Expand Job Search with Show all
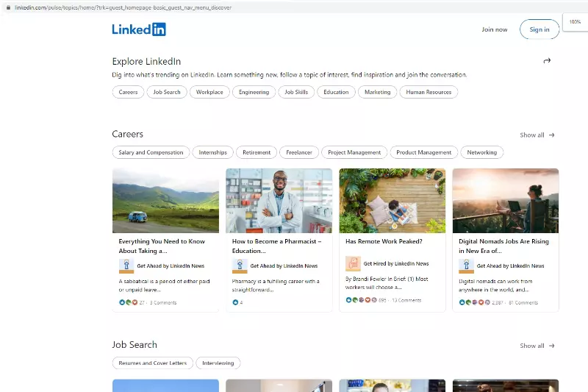The height and width of the screenshot is (392, 588). 537,346
